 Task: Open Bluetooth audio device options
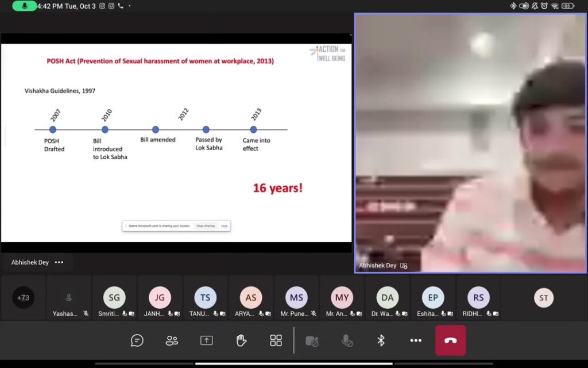point(381,340)
